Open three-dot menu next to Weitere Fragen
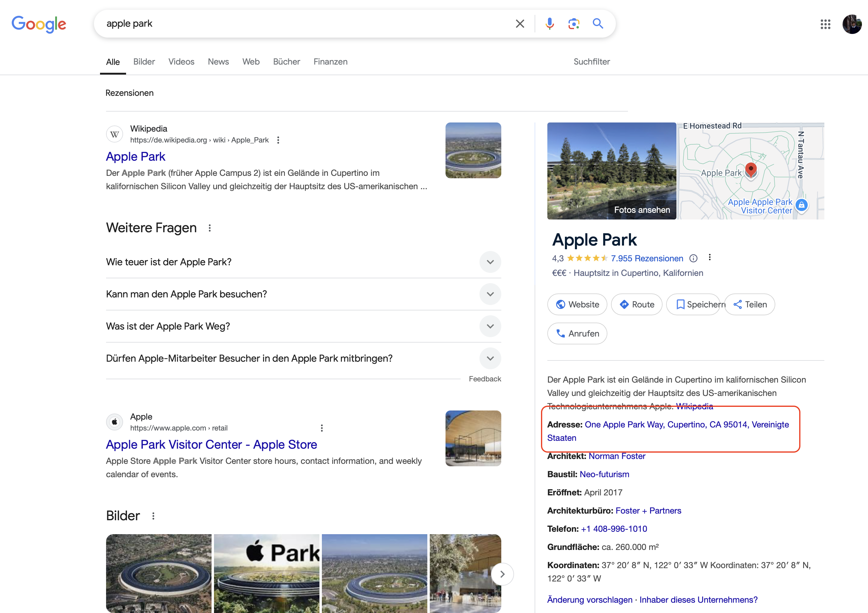The width and height of the screenshot is (868, 613). 210,228
